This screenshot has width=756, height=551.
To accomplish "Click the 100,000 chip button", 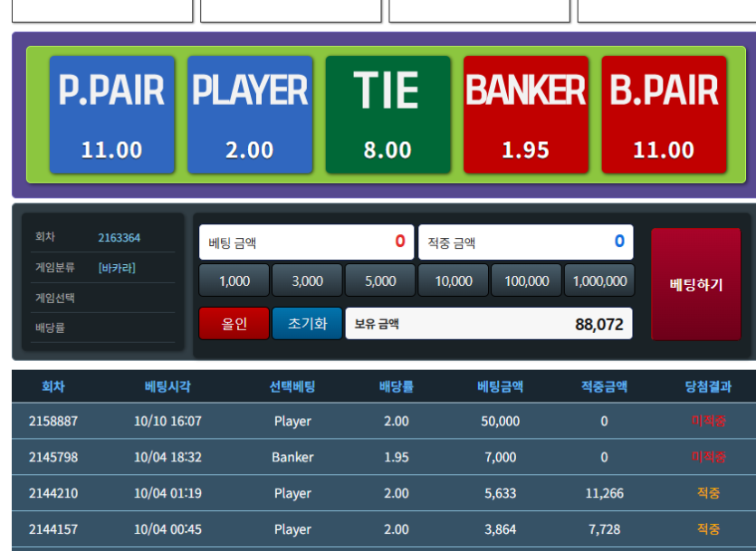I will point(527,280).
